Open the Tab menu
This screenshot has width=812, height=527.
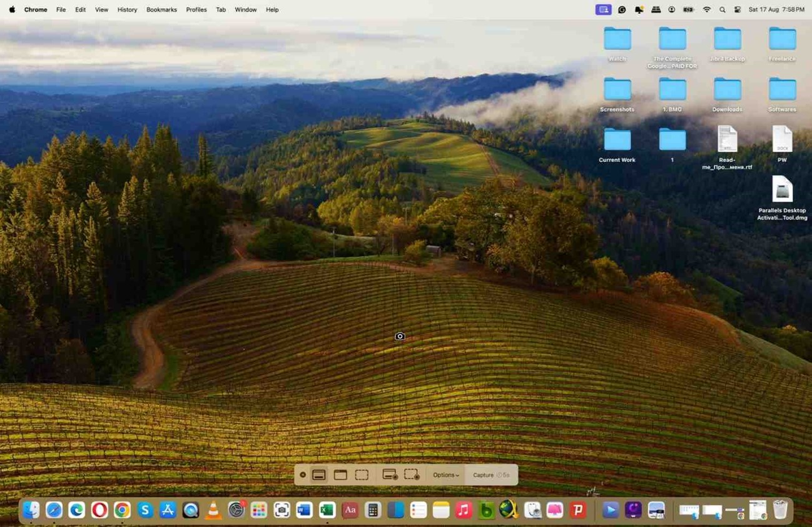click(x=221, y=9)
